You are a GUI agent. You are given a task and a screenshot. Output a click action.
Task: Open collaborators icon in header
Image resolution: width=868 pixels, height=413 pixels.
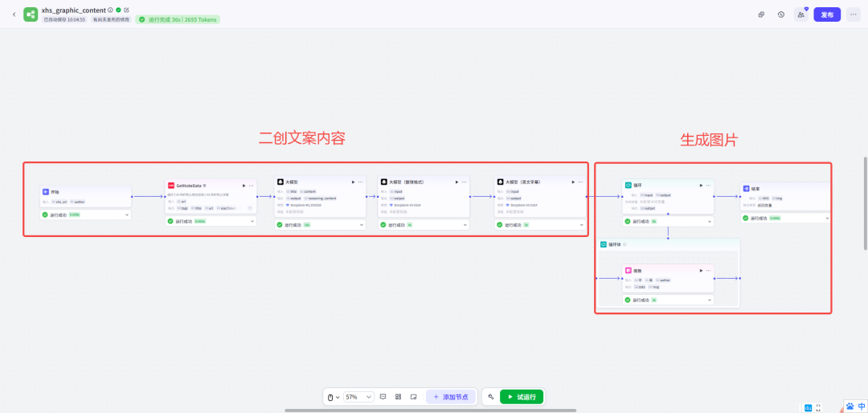click(x=801, y=14)
